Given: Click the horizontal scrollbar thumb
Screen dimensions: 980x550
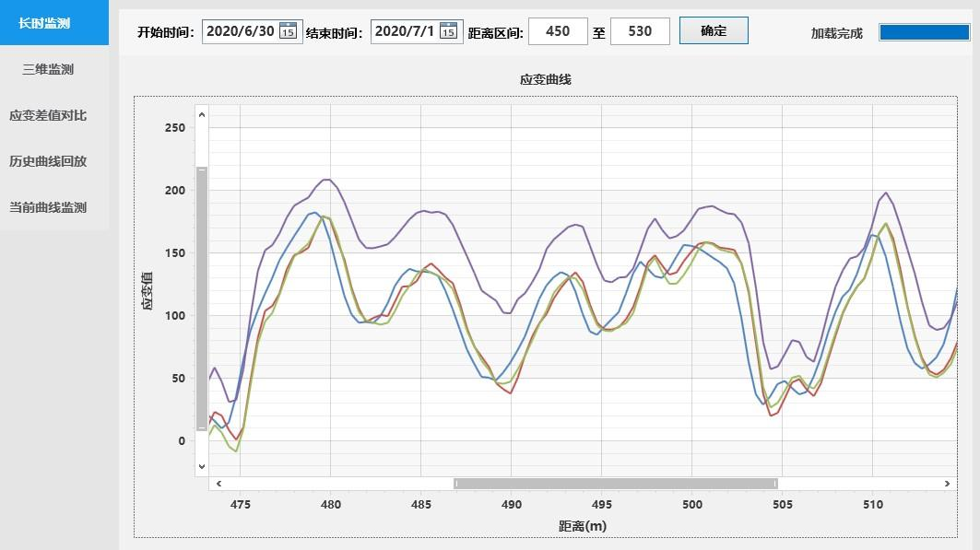Looking at the screenshot, I should [x=615, y=483].
